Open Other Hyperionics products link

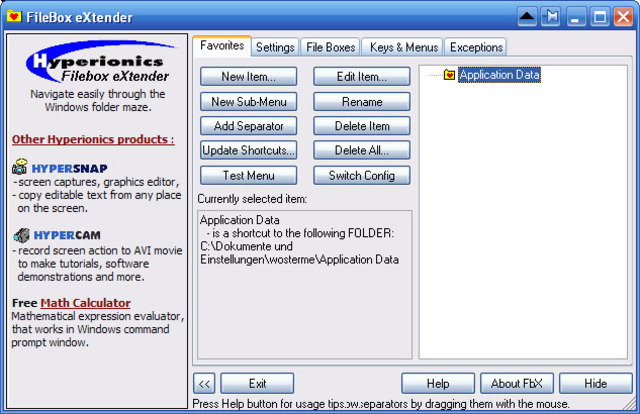tap(93, 140)
